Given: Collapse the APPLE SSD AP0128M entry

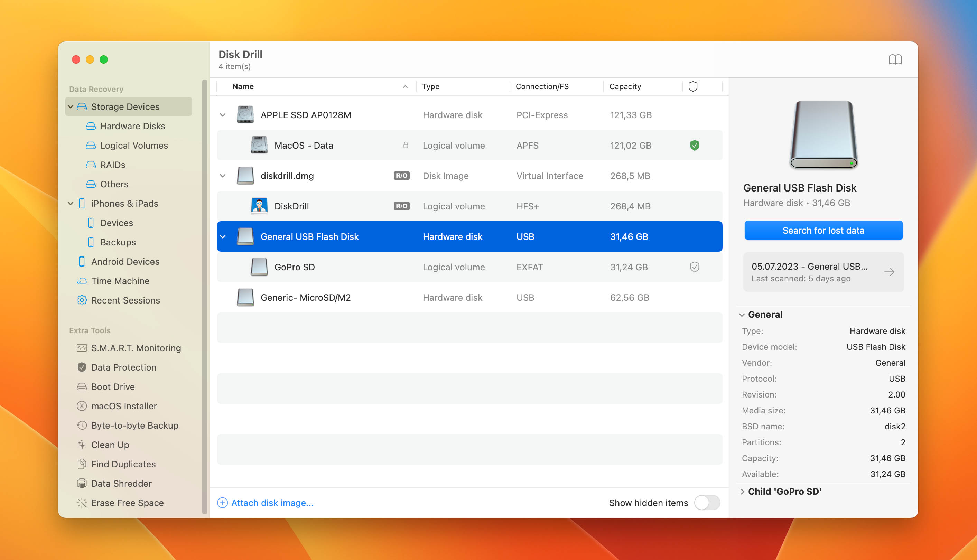Looking at the screenshot, I should pyautogui.click(x=223, y=115).
